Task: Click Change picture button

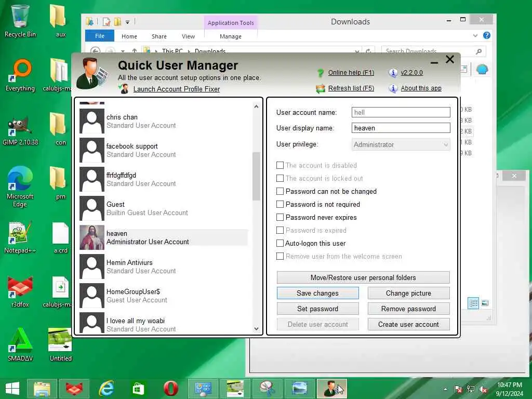Action: pyautogui.click(x=408, y=293)
